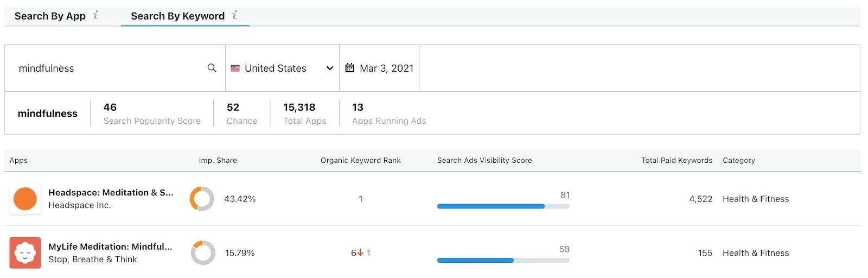Viewport: 868px width, 278px height.
Task: Select the Search By Keyword tab
Action: pos(177,16)
